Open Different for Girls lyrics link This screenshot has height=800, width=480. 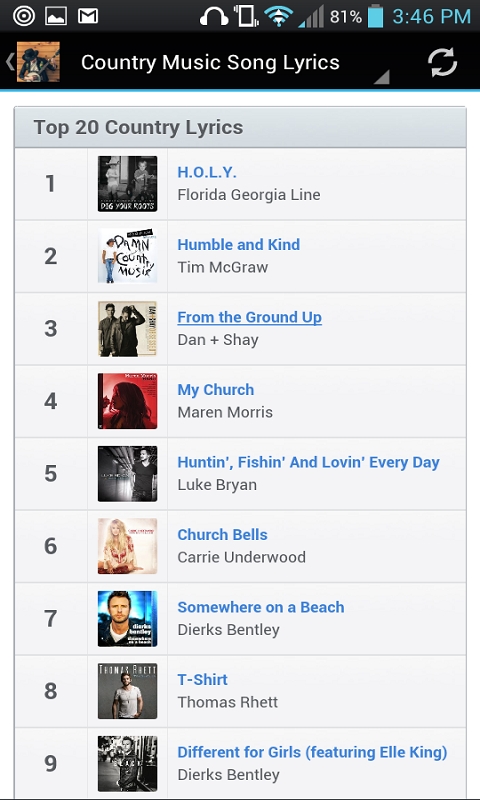click(x=312, y=752)
